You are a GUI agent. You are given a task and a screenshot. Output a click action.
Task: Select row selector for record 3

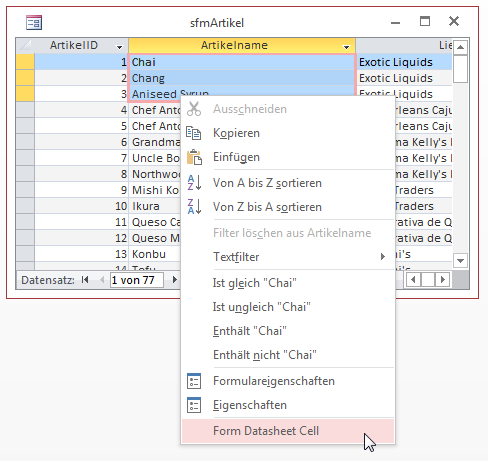tap(25, 94)
